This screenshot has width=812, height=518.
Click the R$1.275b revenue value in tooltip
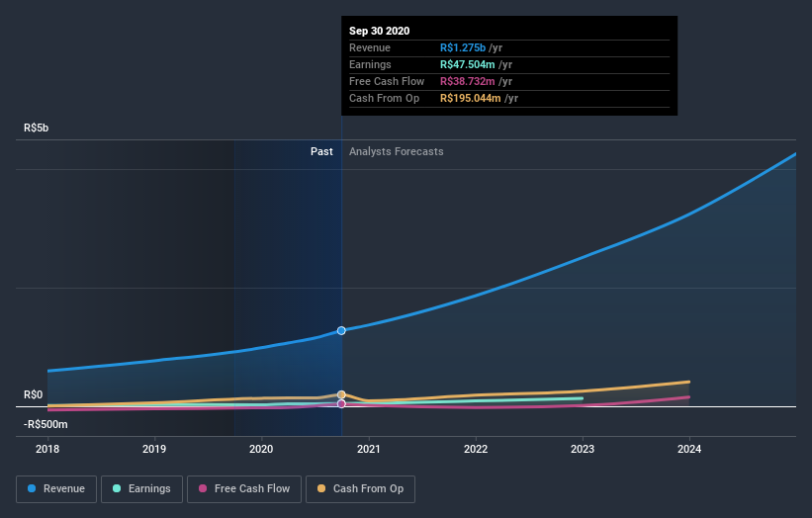coord(463,48)
